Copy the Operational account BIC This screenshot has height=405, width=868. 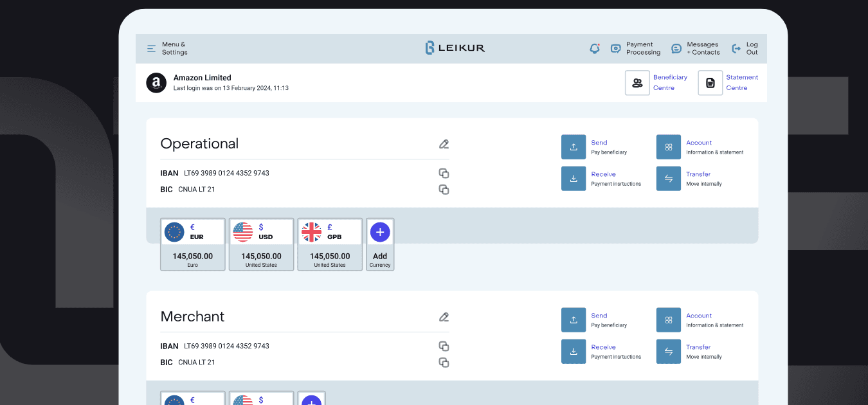pyautogui.click(x=444, y=190)
